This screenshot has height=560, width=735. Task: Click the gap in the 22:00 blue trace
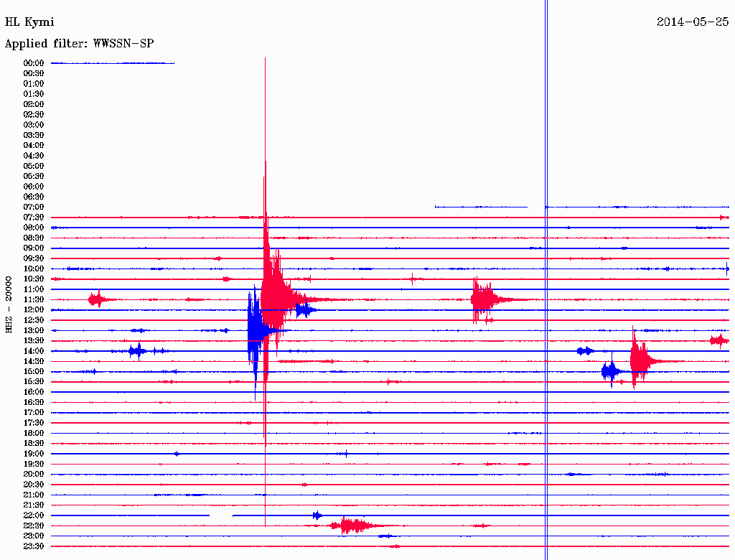(221, 515)
